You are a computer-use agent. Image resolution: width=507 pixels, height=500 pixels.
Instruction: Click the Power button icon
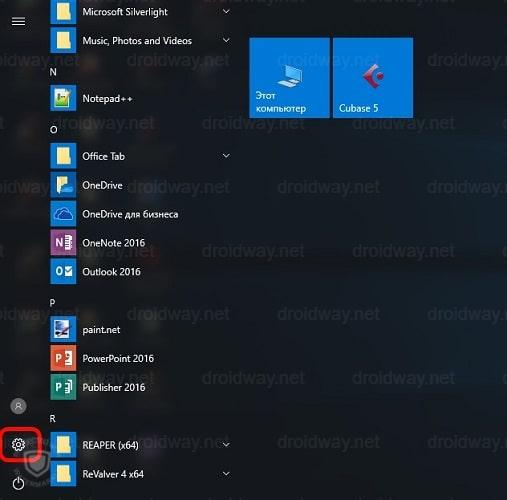(x=18, y=483)
